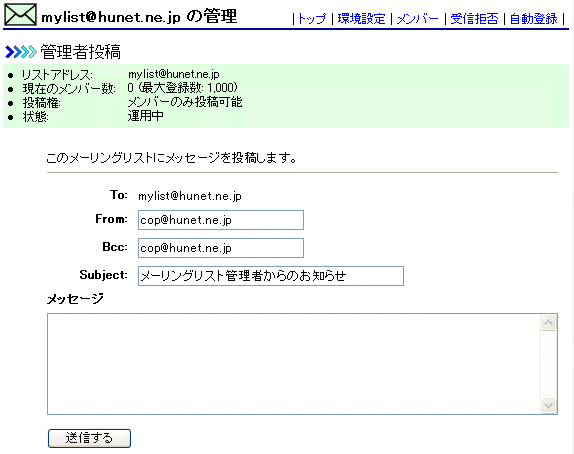Click the To address mylist@hunet.ne.jp text

pos(190,196)
